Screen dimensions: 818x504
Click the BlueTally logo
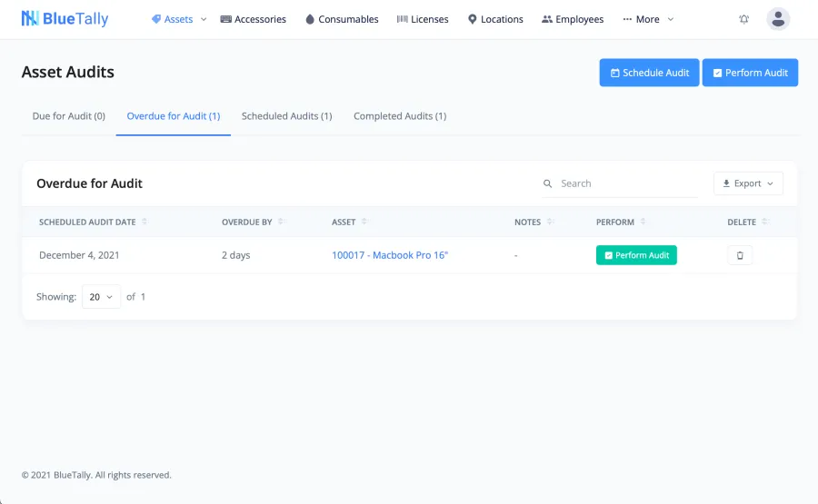click(x=65, y=19)
